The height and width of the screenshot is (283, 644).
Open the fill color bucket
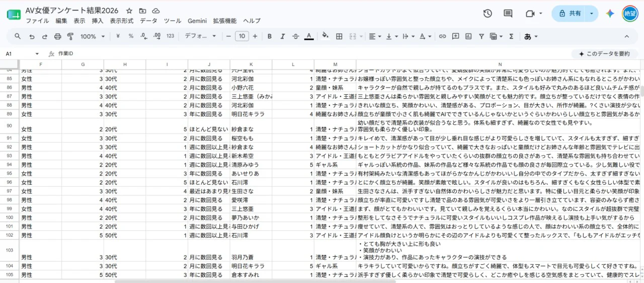point(325,36)
